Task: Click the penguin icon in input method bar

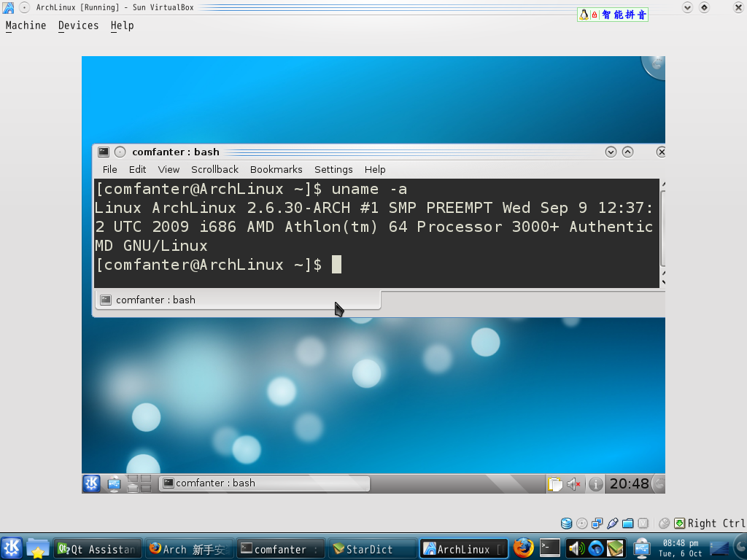Action: [584, 15]
